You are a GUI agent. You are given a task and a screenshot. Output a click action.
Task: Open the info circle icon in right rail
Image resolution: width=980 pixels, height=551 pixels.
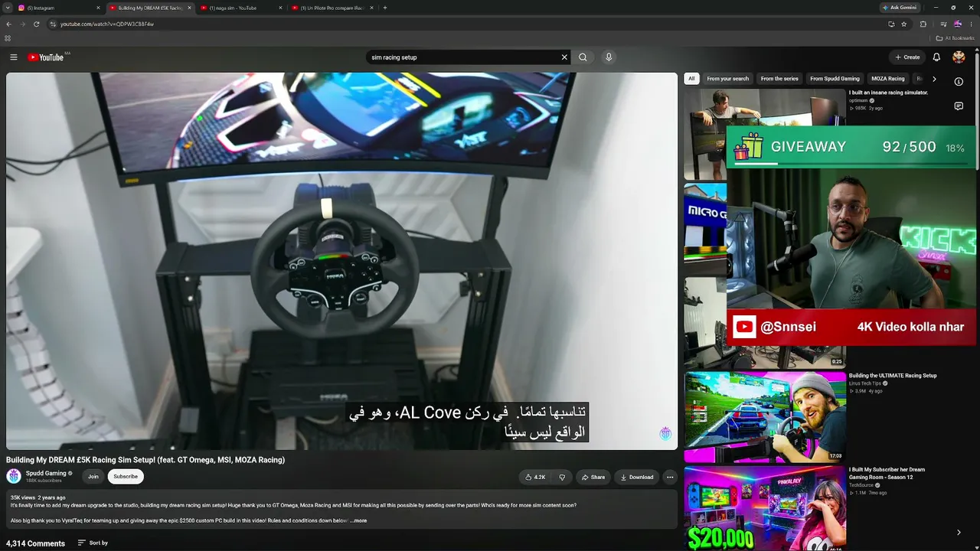959,81
